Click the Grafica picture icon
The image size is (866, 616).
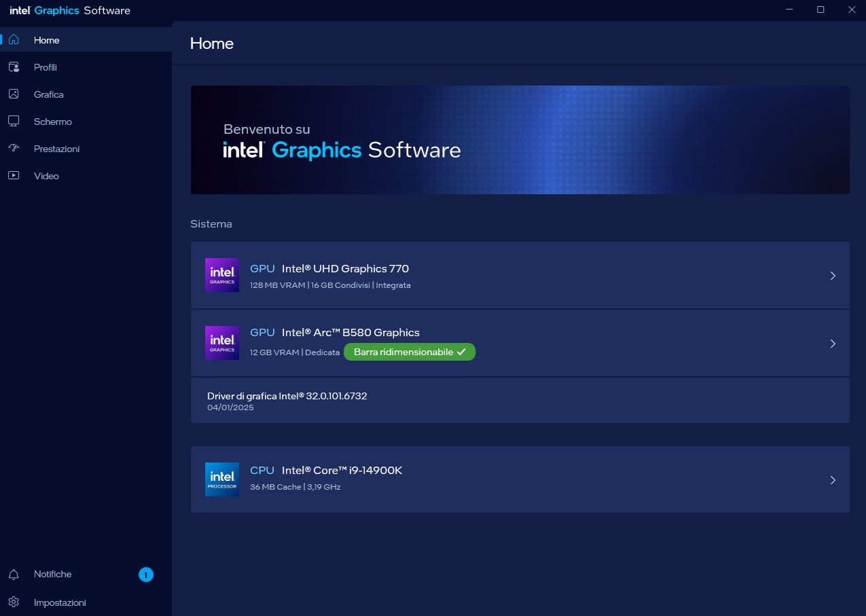[x=14, y=94]
